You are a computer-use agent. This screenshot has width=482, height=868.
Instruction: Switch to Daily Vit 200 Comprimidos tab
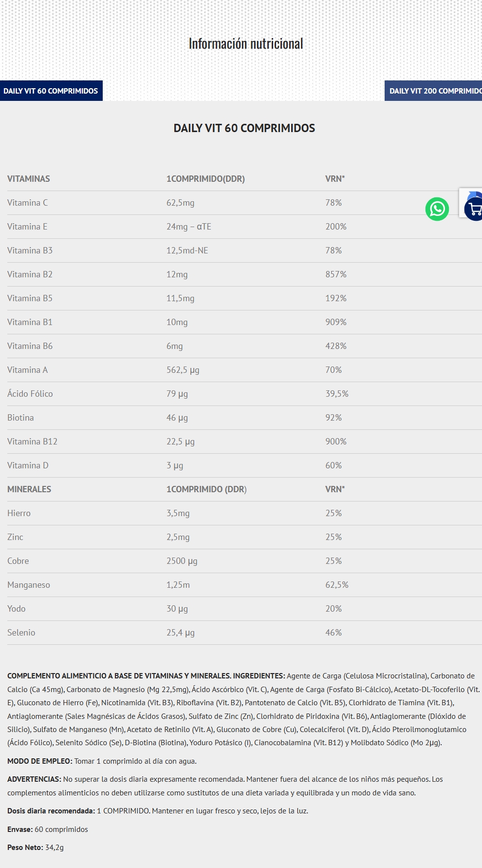click(x=433, y=91)
